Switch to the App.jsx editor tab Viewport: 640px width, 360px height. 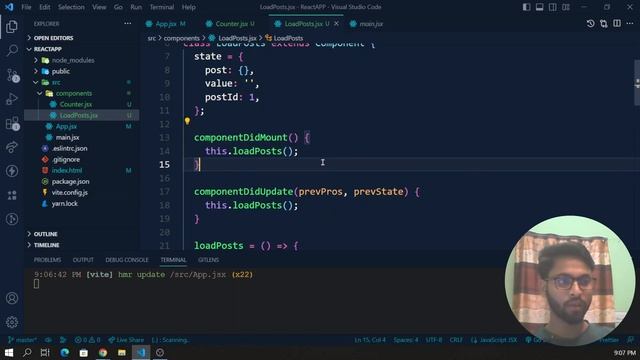pos(166,24)
